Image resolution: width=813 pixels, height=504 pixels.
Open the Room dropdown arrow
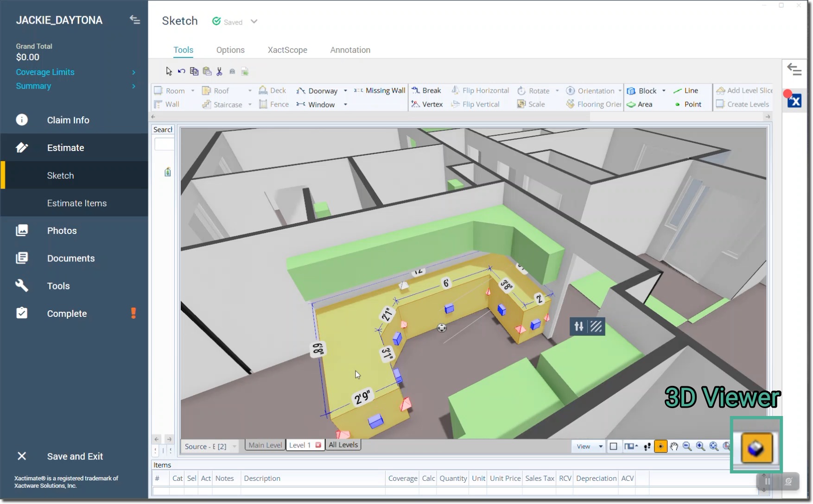[x=193, y=91]
